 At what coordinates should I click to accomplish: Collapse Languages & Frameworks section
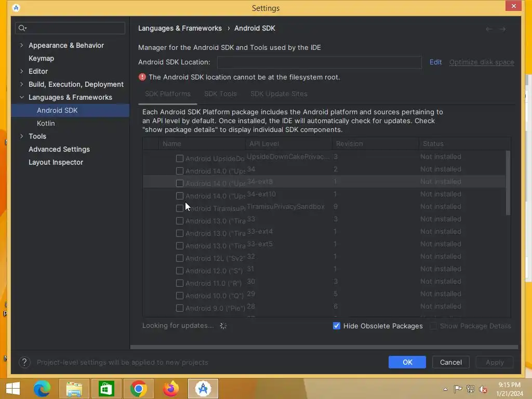click(x=22, y=97)
